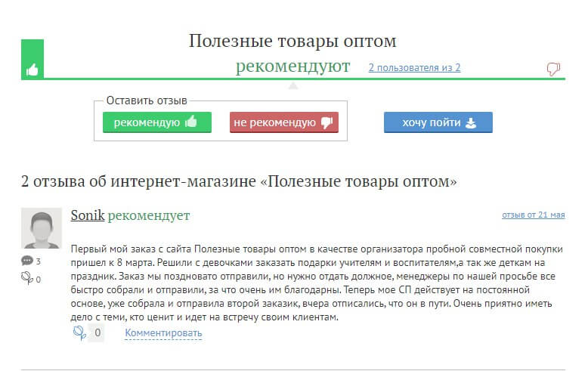Click the 'Комментировать' link
The width and height of the screenshot is (588, 371).
coord(163,332)
